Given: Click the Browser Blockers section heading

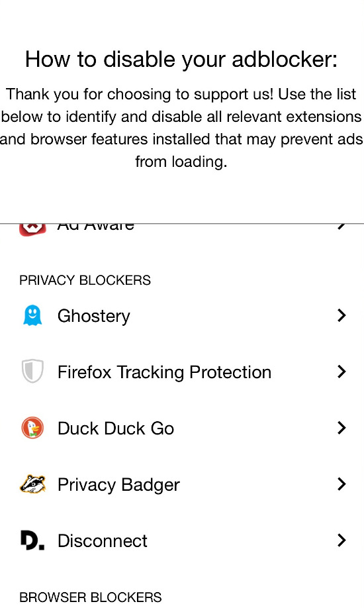Looking at the screenshot, I should tap(90, 597).
